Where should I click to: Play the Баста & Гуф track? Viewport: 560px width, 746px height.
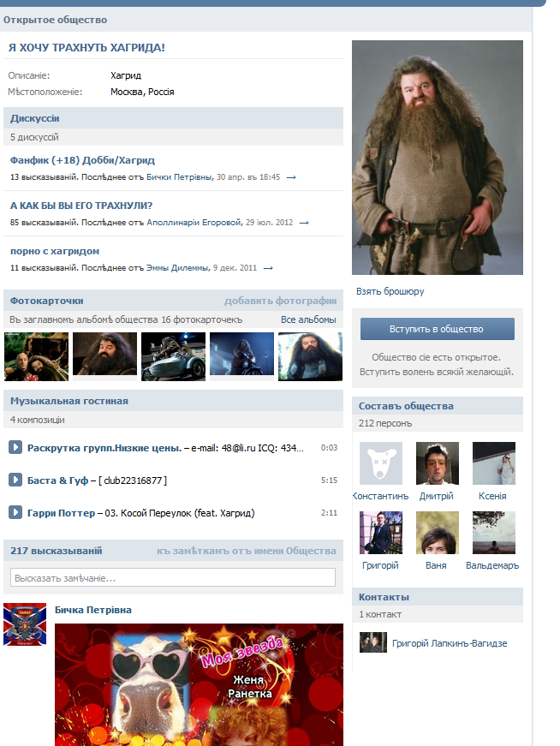pyautogui.click(x=15, y=480)
